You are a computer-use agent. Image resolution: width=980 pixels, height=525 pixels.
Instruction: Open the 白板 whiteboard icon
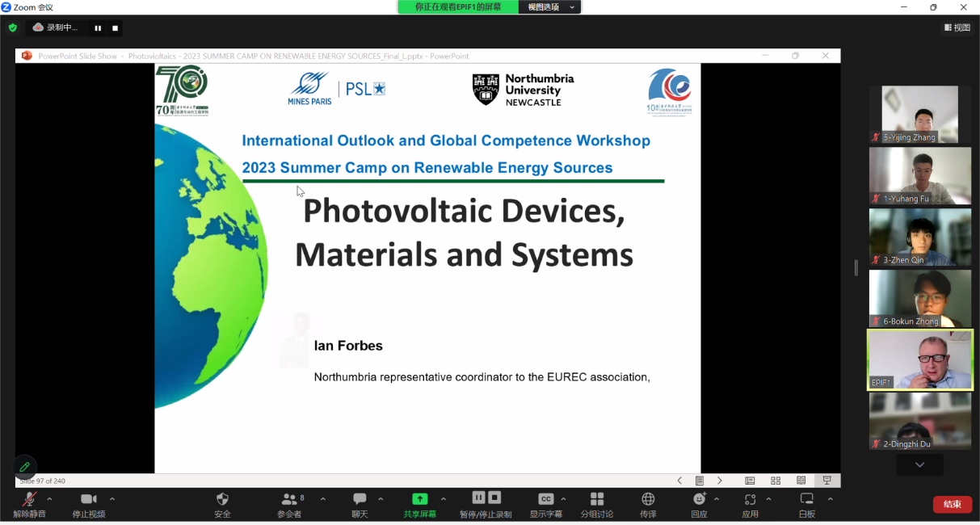[x=806, y=500]
